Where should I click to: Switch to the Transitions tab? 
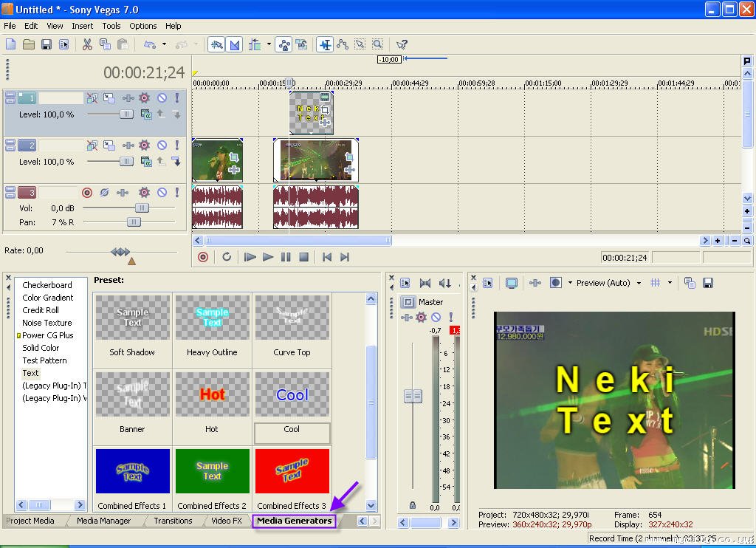click(173, 521)
